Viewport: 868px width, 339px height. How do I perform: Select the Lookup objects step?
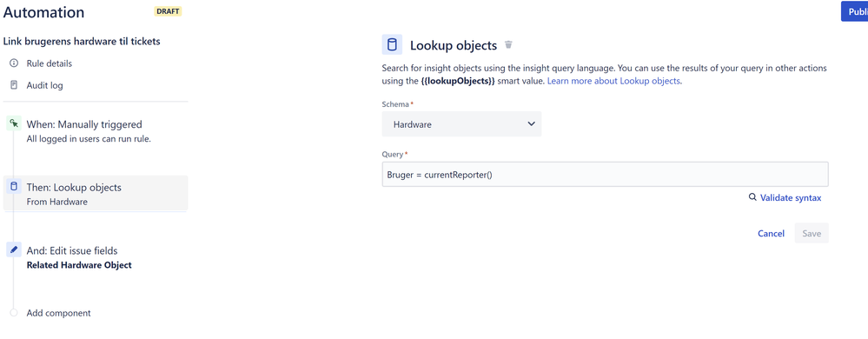(96, 194)
